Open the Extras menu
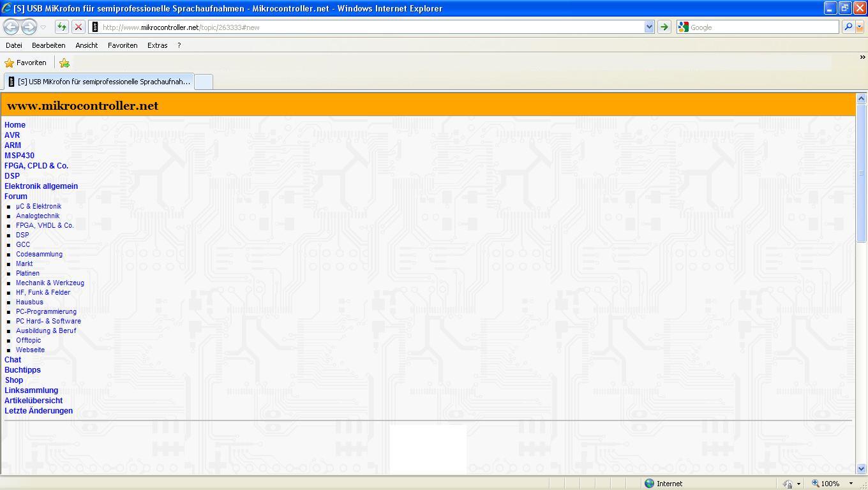Screen dimensions: 868x490 pos(157,45)
